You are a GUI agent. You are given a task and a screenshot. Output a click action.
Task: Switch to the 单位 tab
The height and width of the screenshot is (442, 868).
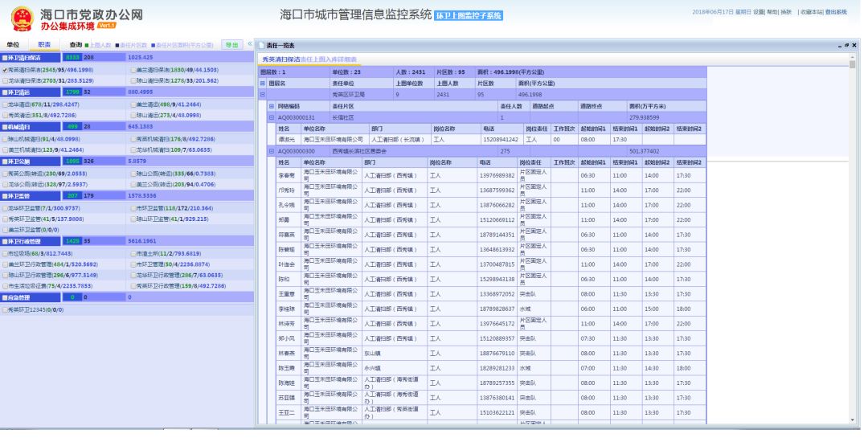click(x=13, y=45)
